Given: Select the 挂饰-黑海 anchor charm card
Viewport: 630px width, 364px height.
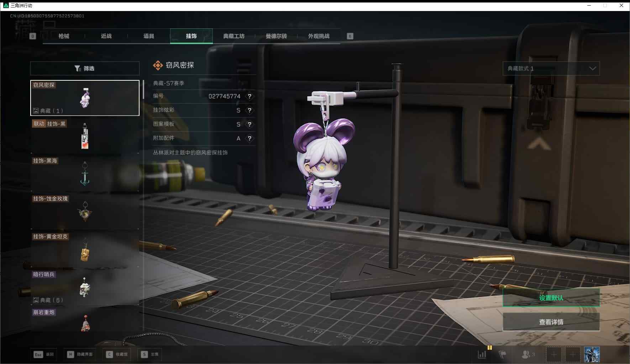Looking at the screenshot, I should [x=85, y=174].
